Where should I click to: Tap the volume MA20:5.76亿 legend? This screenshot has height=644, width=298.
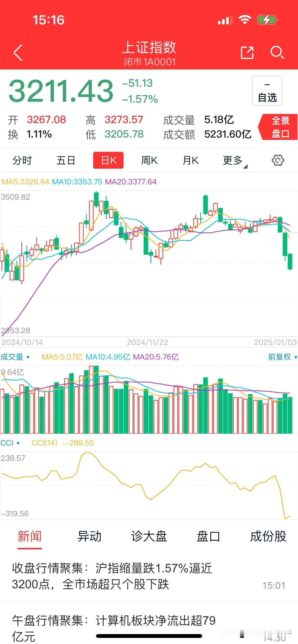[x=156, y=357]
